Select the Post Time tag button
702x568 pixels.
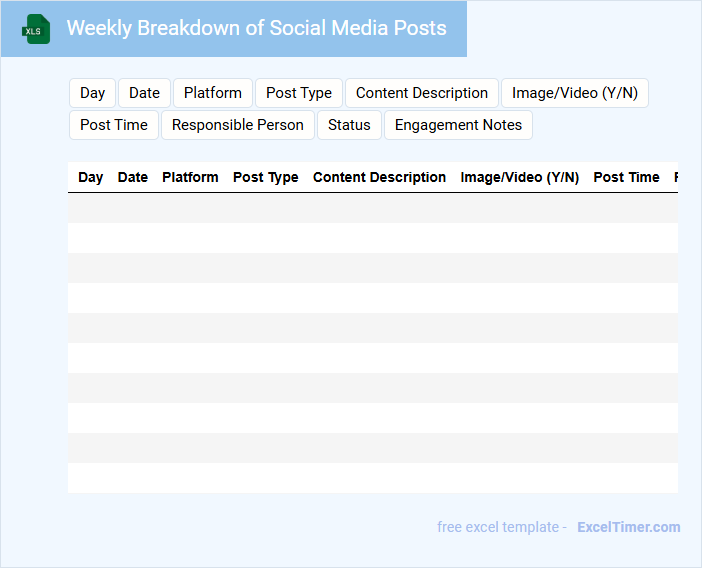pos(114,125)
